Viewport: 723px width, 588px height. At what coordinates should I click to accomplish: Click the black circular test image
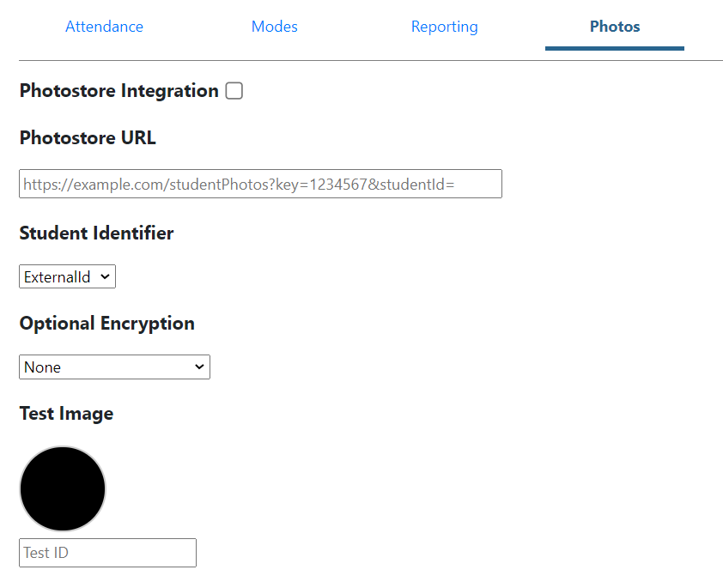click(63, 488)
